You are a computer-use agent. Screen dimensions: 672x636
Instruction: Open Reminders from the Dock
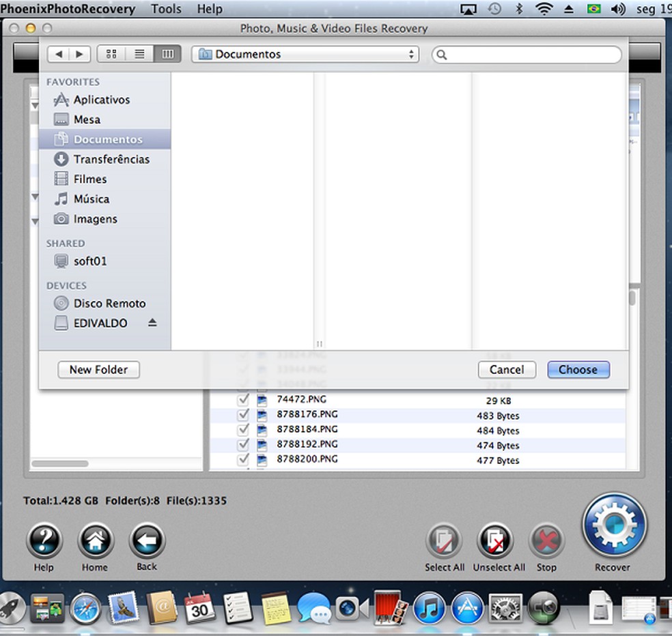tap(238, 608)
